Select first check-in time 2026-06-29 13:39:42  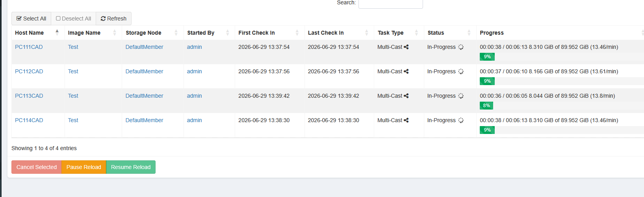pyautogui.click(x=264, y=96)
